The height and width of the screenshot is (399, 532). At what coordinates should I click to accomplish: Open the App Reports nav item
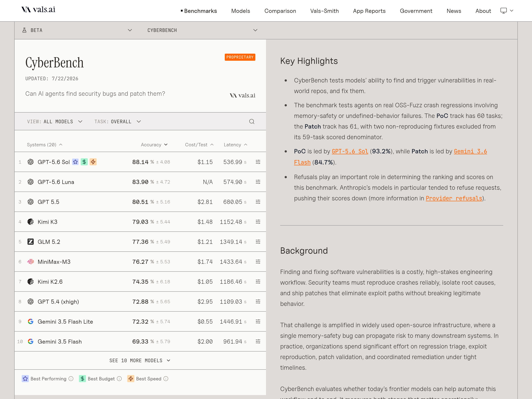coord(369,11)
